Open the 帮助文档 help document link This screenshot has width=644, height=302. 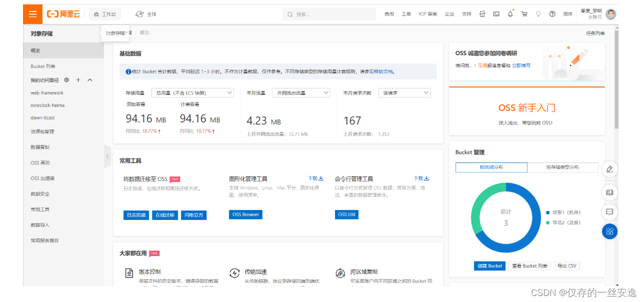point(383,71)
